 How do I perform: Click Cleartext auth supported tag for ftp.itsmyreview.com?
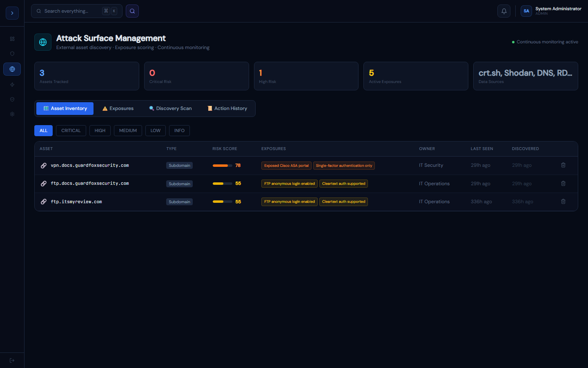click(343, 202)
